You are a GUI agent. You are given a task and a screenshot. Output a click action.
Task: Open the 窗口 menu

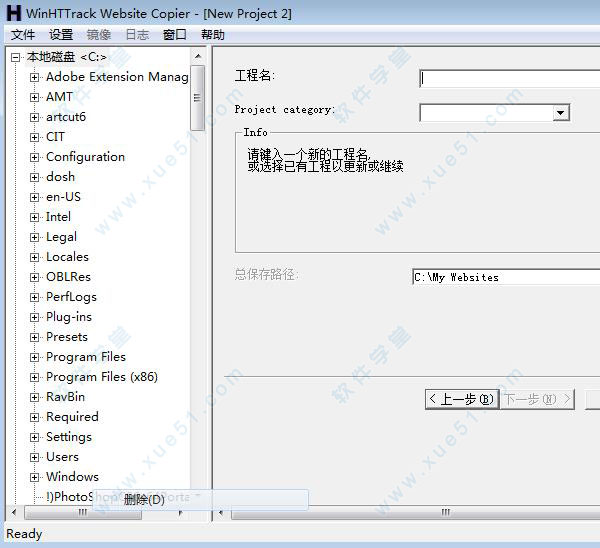coord(174,35)
